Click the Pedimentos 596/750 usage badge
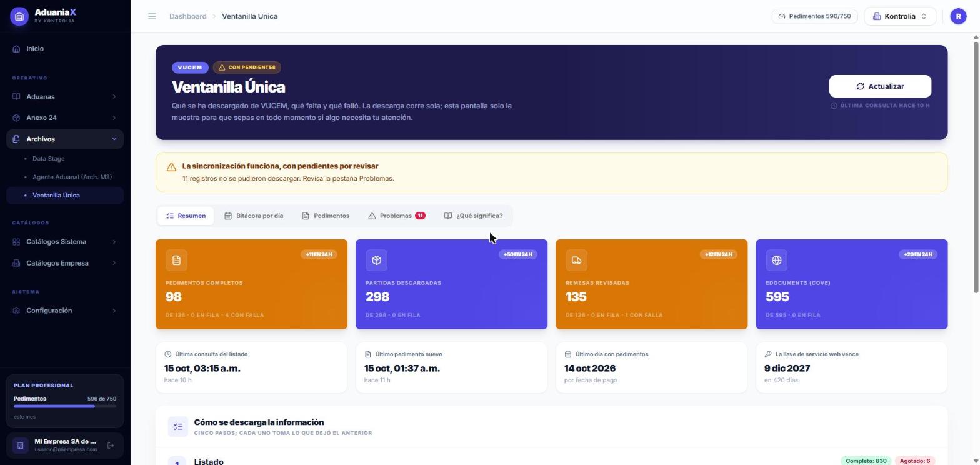This screenshot has height=465, width=980. [814, 16]
